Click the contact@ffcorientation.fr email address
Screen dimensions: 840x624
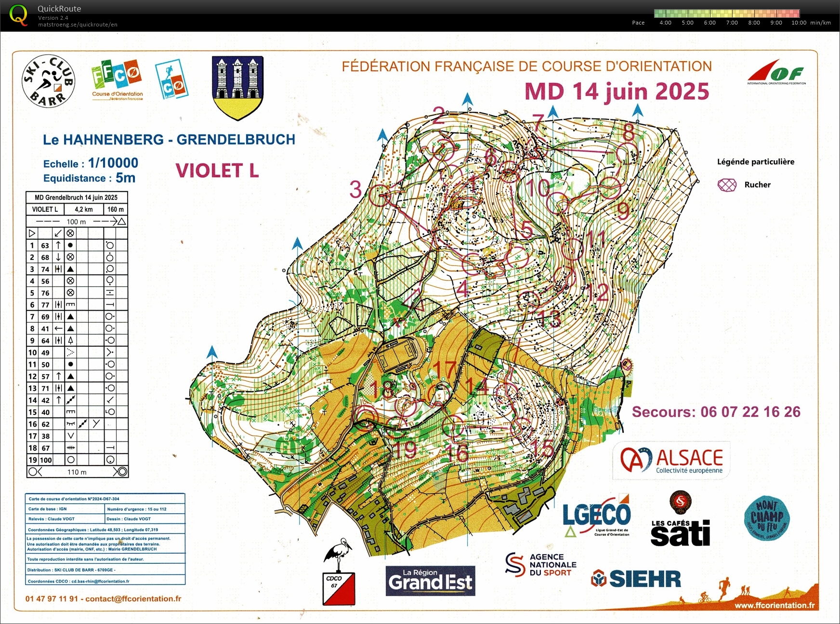coord(133,599)
